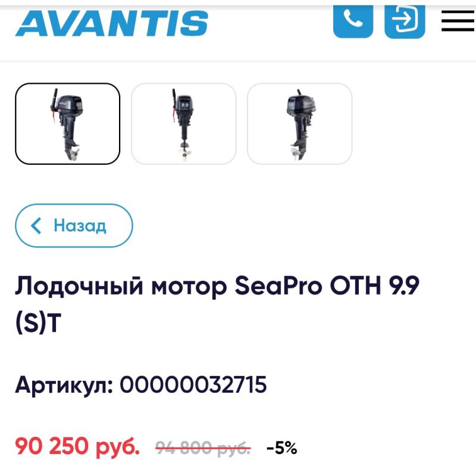Image resolution: width=476 pixels, height=476 pixels.
Task: Go back with the Назад button
Action: tap(74, 226)
